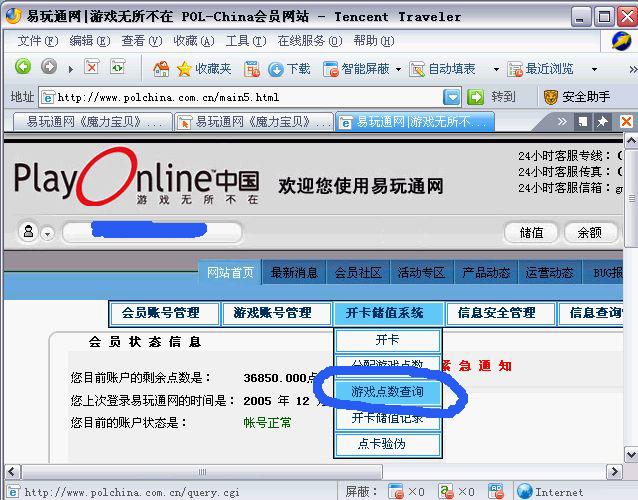Screen dimensions: 638x500
Task: Click the 余额 button
Action: (590, 233)
